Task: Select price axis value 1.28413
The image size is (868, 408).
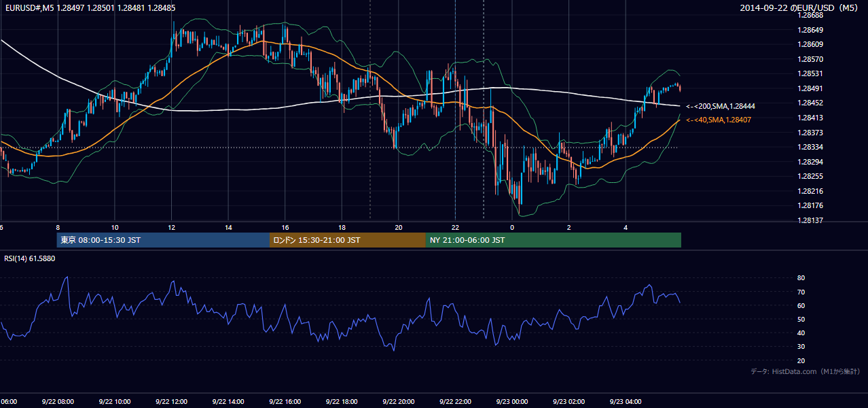Action: [x=810, y=118]
